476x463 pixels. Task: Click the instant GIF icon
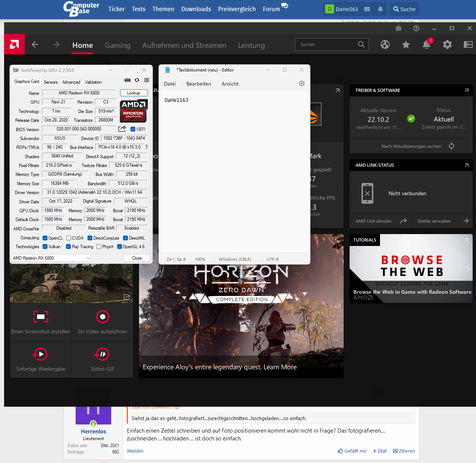pyautogui.click(x=102, y=354)
